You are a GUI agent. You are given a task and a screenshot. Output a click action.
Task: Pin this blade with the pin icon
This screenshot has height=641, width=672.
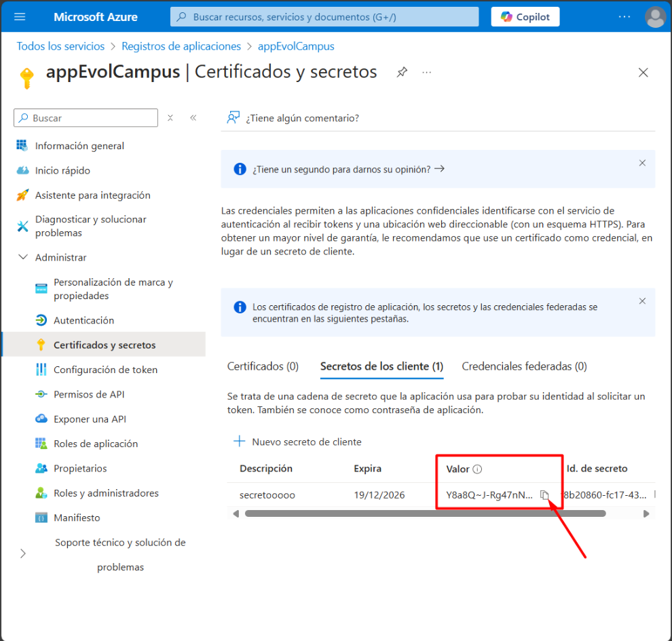[402, 72]
